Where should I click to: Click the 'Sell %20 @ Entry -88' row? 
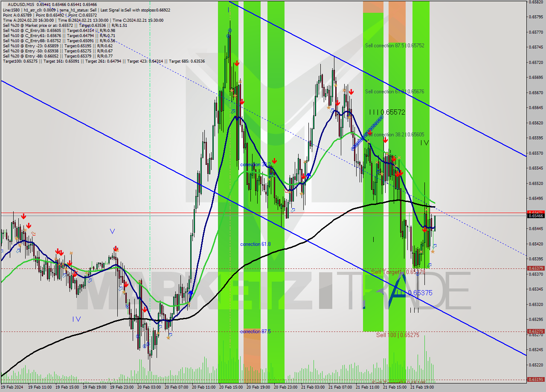click(x=58, y=56)
